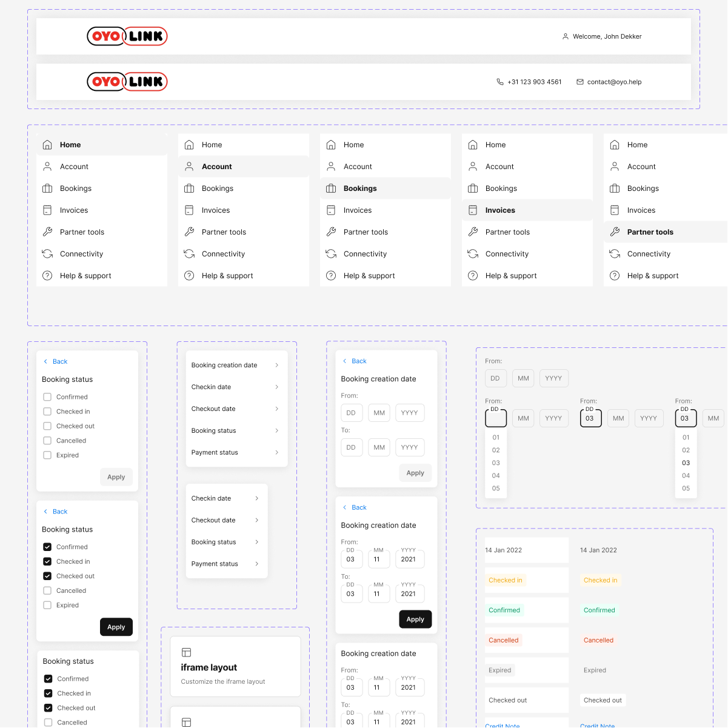The width and height of the screenshot is (728, 728).
Task: Click the DD date input field
Action: [x=352, y=412]
